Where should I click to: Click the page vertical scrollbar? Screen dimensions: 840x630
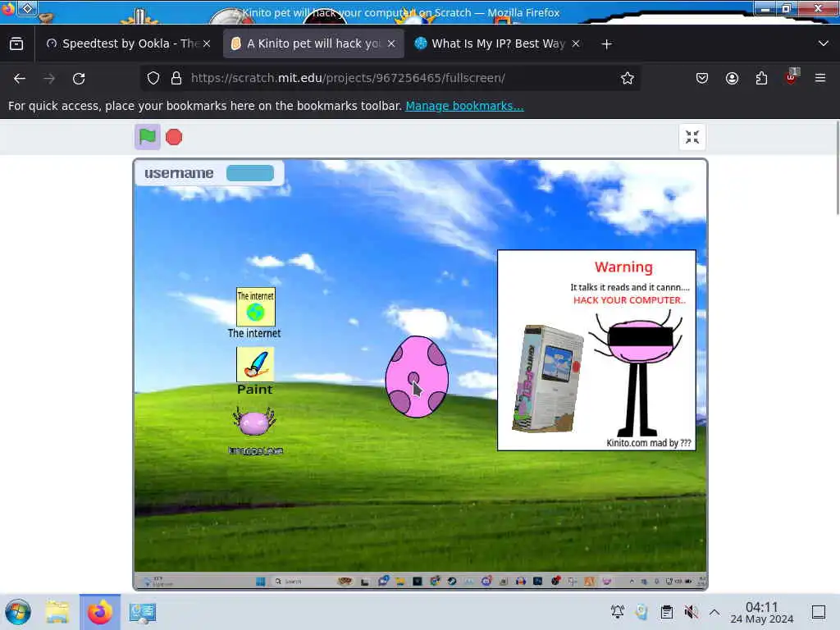click(x=838, y=169)
